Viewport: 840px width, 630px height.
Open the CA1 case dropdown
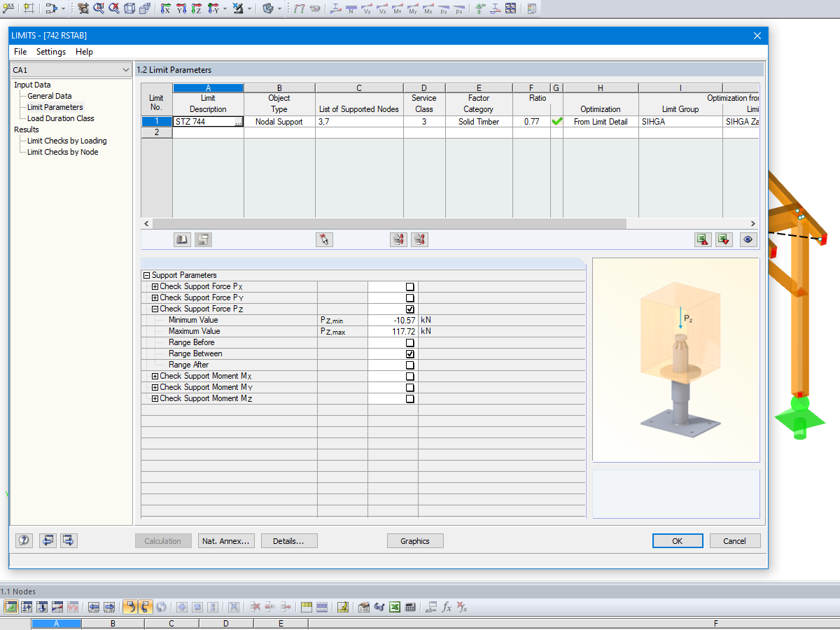point(126,69)
